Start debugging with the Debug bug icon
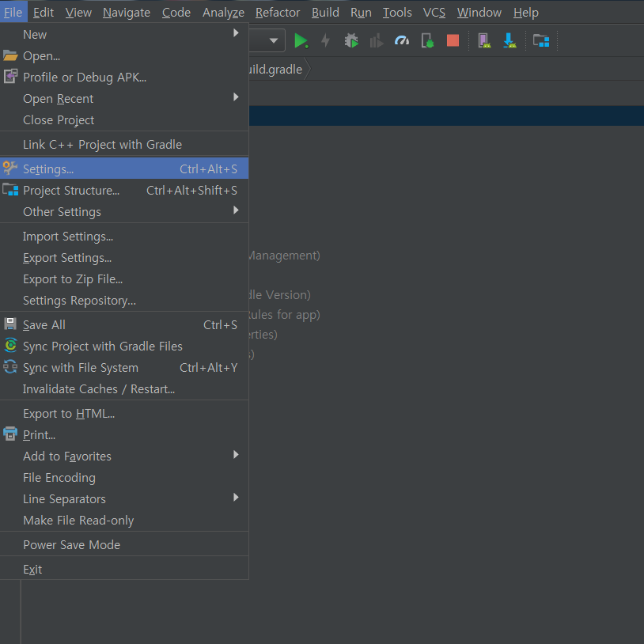Image resolution: width=644 pixels, height=644 pixels. click(x=351, y=40)
